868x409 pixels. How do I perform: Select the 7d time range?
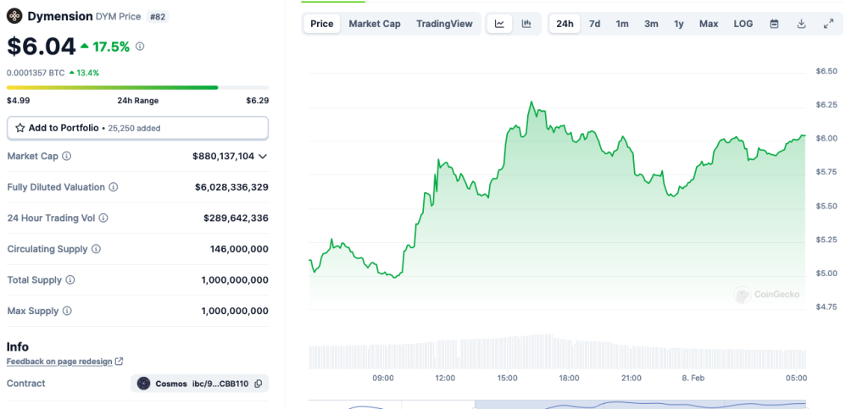click(x=594, y=24)
